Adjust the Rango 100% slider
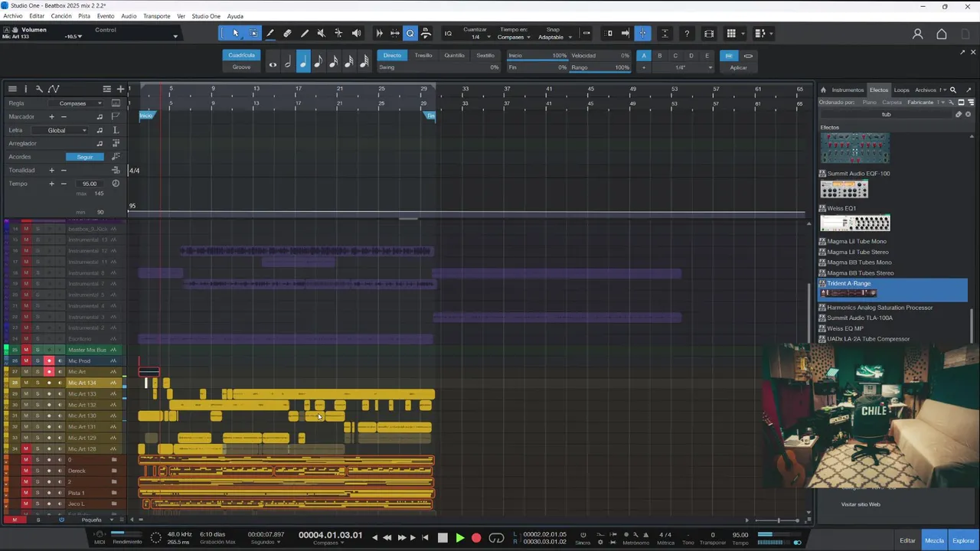Image resolution: width=980 pixels, height=551 pixels. click(599, 67)
